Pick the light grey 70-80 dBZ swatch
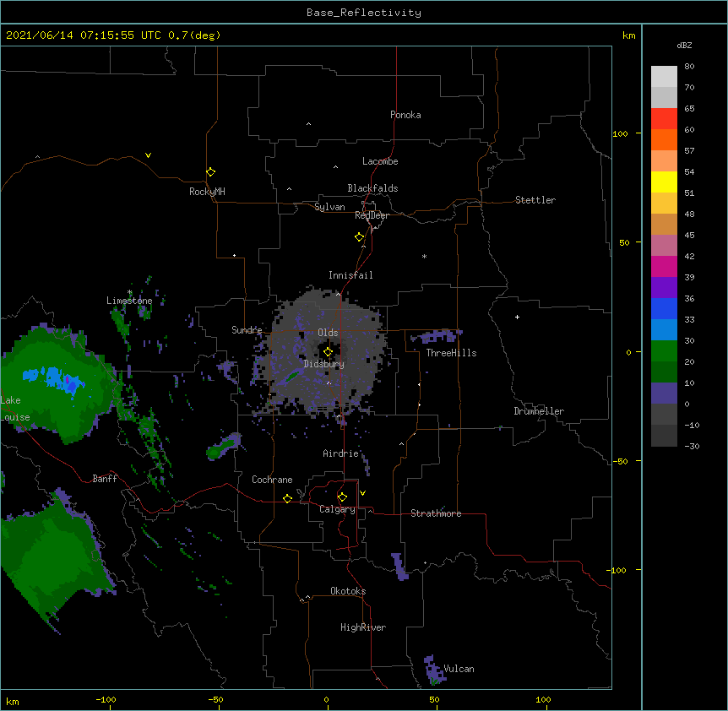The width and height of the screenshot is (728, 711). [x=664, y=77]
